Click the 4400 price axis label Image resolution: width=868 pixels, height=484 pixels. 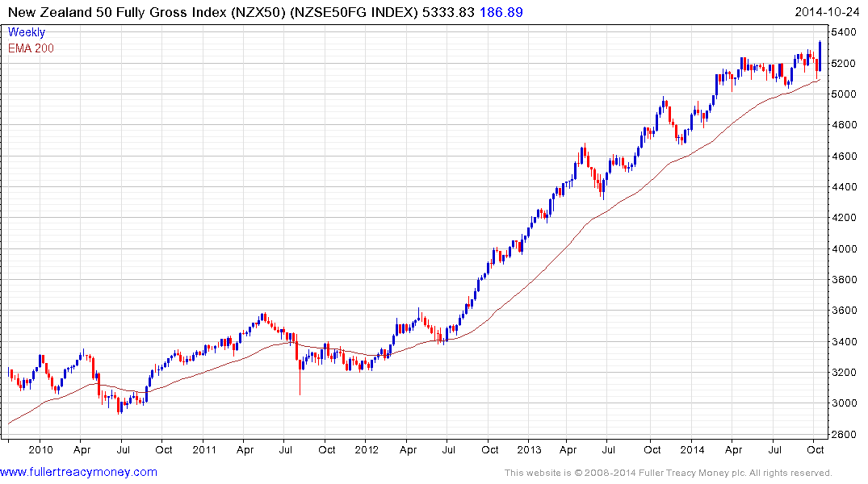pos(845,187)
